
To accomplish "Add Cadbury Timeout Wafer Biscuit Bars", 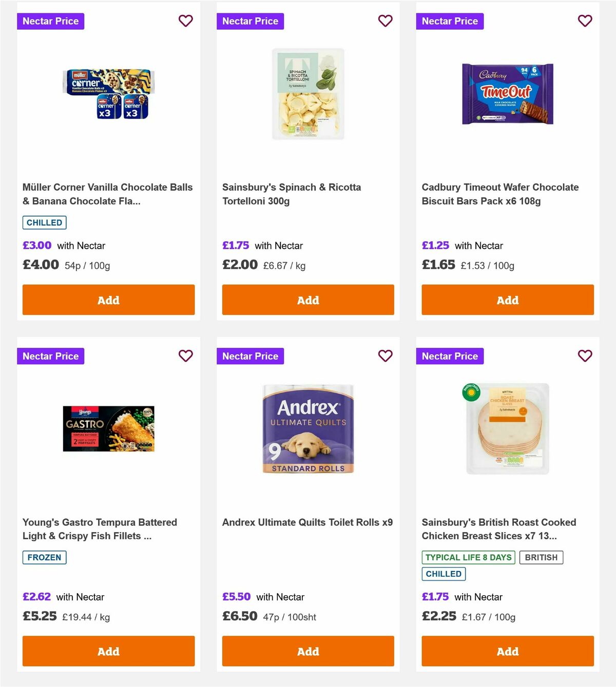I will click(x=507, y=300).
